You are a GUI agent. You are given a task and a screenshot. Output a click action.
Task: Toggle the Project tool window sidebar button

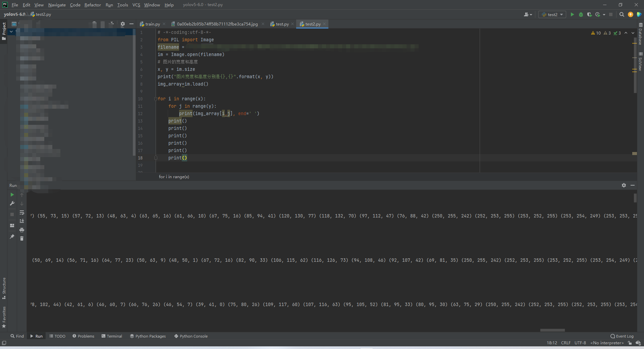coord(4,31)
